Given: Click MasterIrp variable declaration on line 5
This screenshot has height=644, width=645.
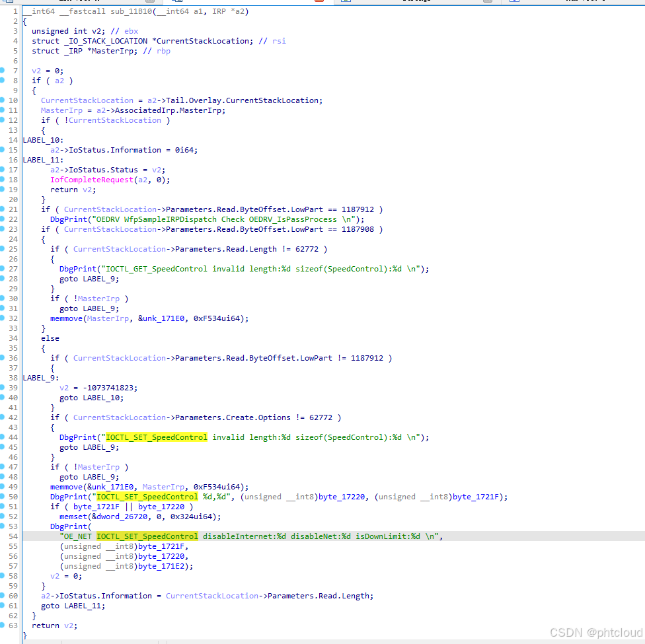Looking at the screenshot, I should click(114, 51).
